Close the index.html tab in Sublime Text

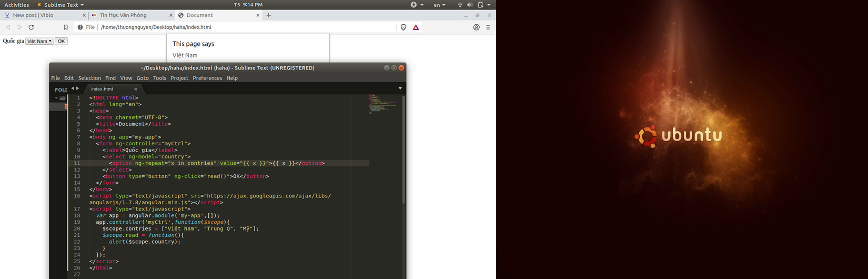click(135, 89)
